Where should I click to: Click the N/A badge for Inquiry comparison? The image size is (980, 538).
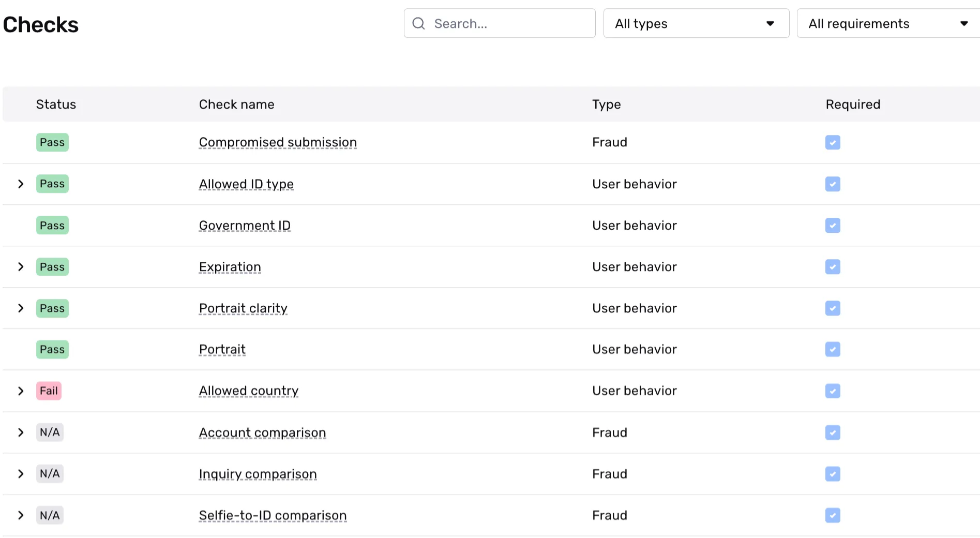[50, 473]
